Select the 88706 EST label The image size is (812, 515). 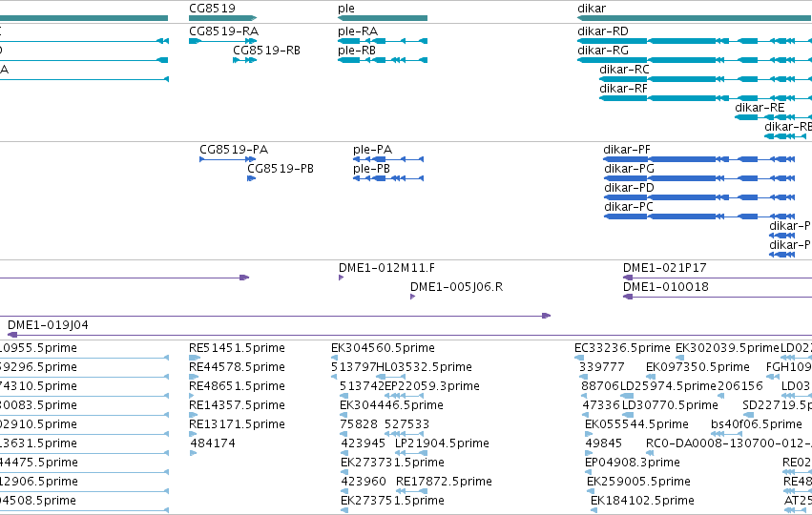tap(600, 386)
